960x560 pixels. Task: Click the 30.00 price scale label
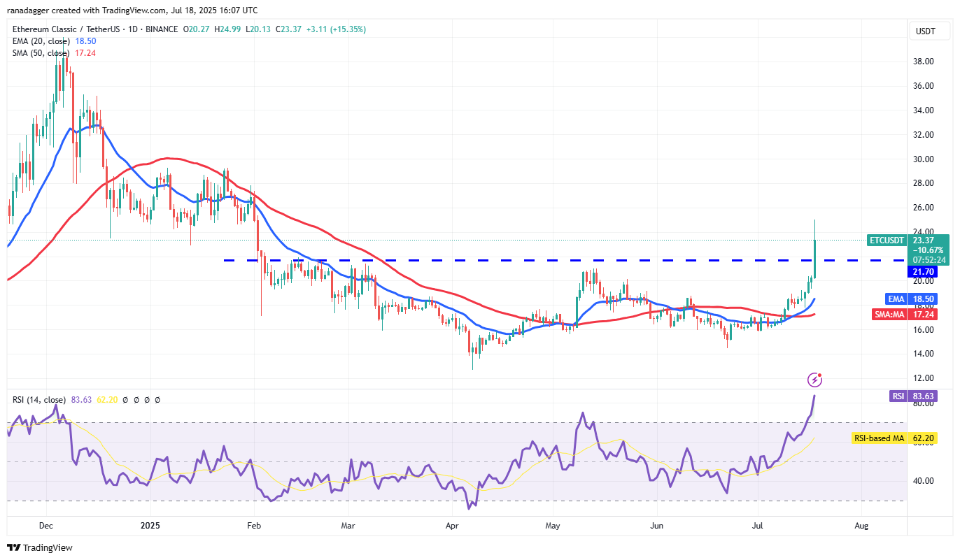pos(924,159)
